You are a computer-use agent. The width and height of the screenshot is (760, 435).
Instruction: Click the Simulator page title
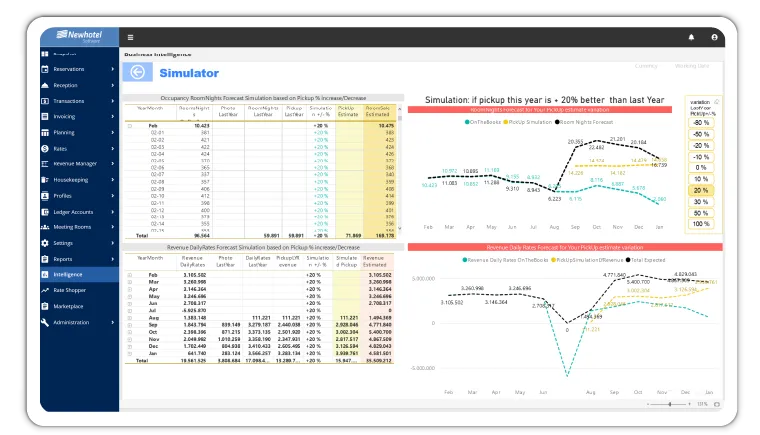coord(189,73)
